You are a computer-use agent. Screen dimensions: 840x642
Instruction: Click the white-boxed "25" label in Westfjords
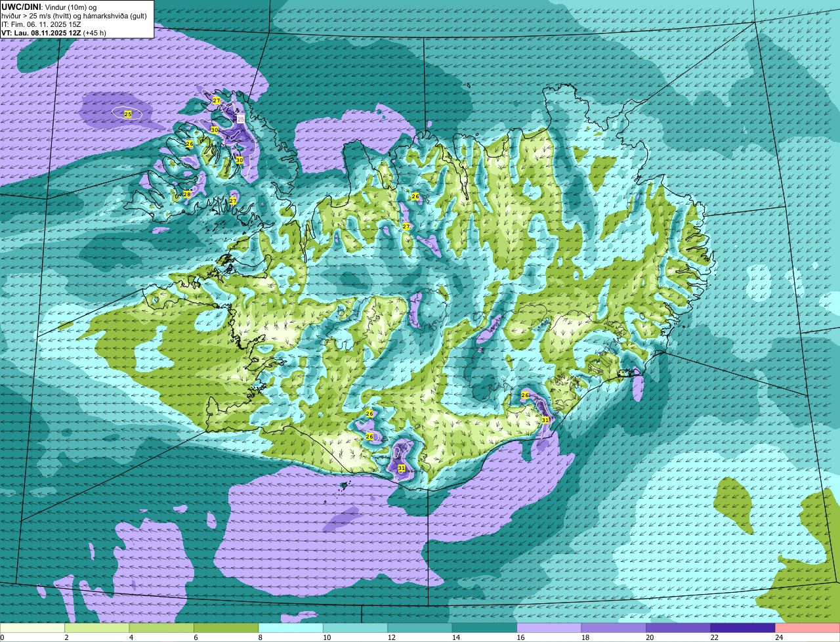click(x=240, y=119)
